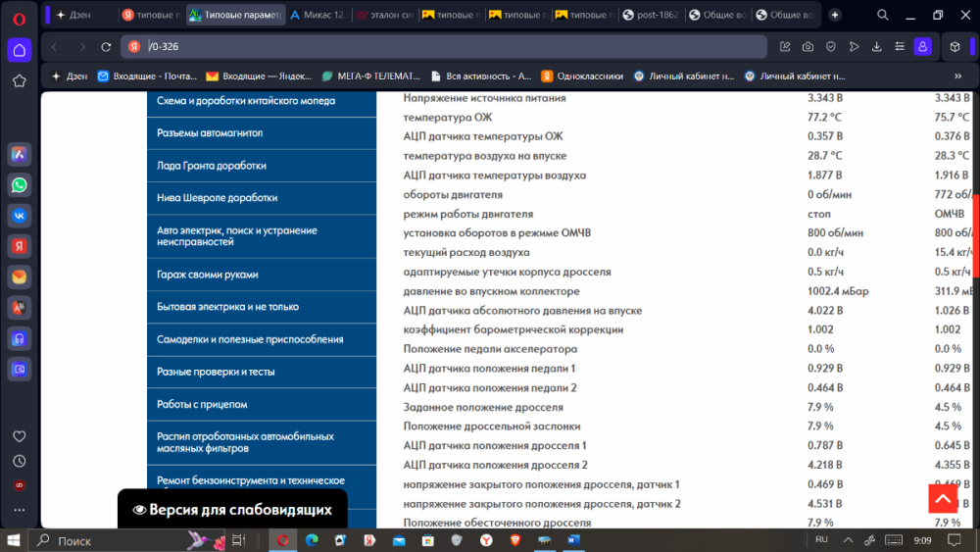The width and height of the screenshot is (980, 552).
Task: Reload the current page
Action: (x=106, y=47)
